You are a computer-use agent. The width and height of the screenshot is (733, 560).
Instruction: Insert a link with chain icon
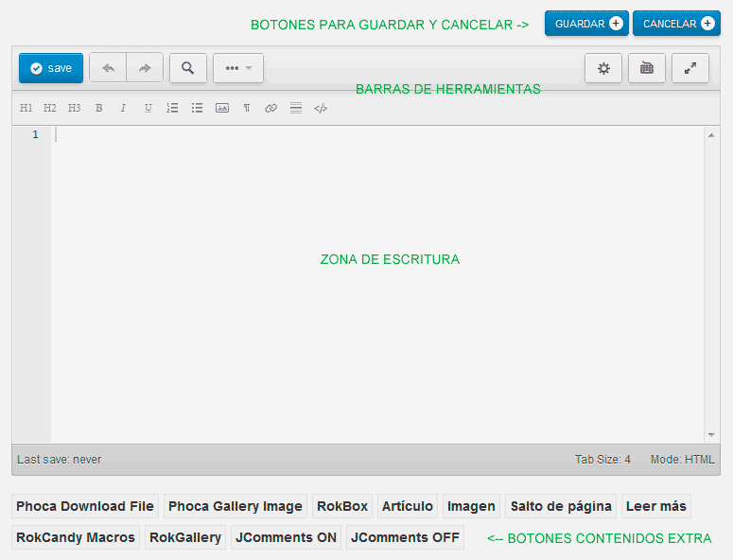click(x=271, y=109)
